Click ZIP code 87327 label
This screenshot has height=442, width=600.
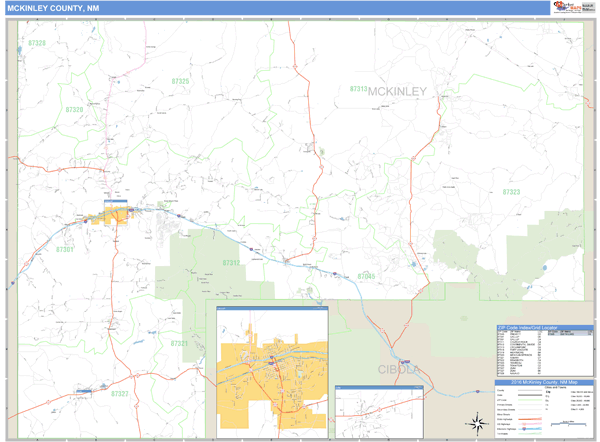(120, 394)
